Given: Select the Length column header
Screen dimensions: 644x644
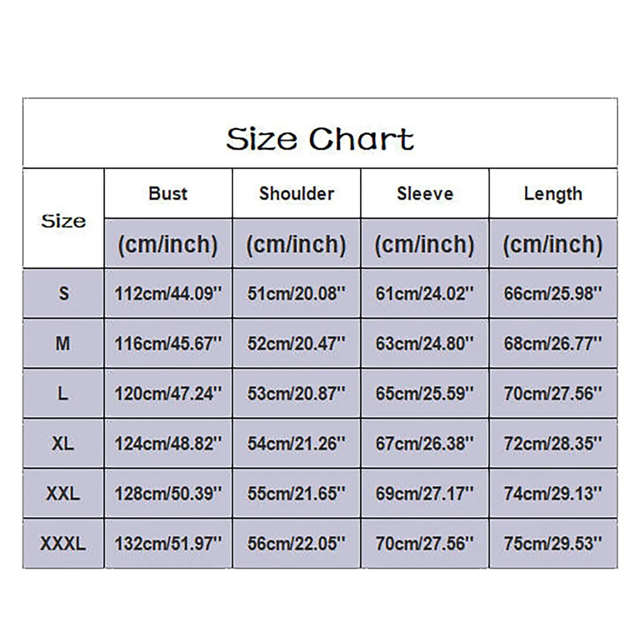Looking at the screenshot, I should tap(553, 194).
